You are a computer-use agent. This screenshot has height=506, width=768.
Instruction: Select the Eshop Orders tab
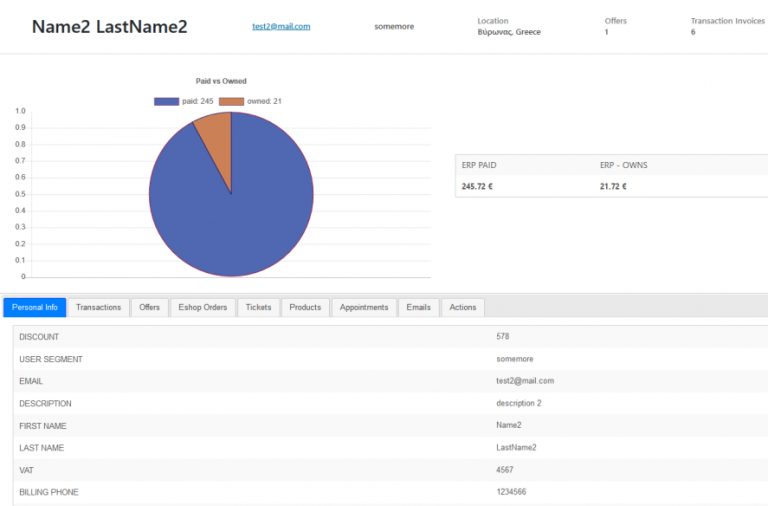(203, 307)
